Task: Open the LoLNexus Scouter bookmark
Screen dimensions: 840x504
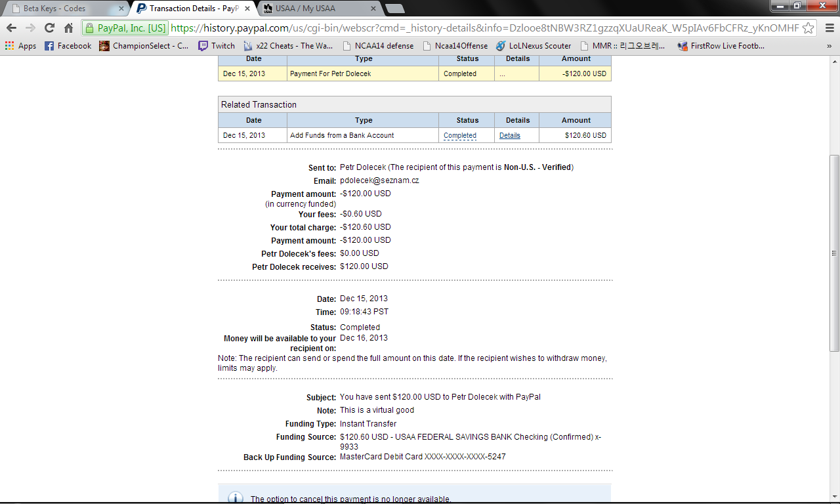Action: click(x=534, y=46)
